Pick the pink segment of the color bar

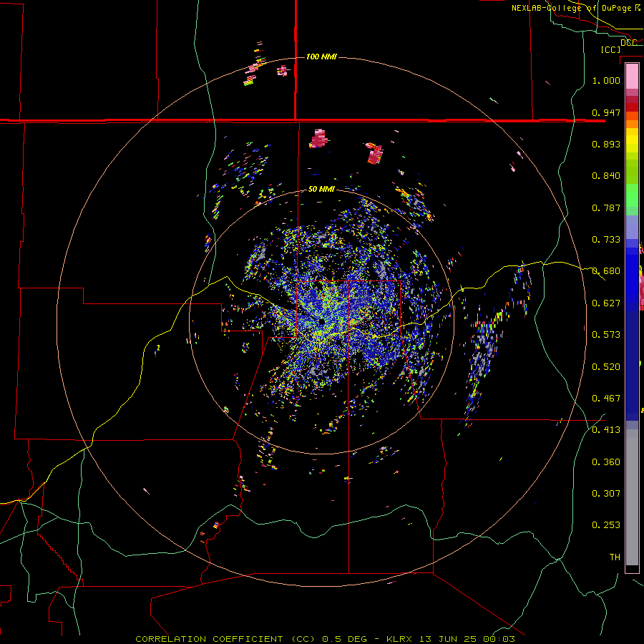click(x=632, y=76)
